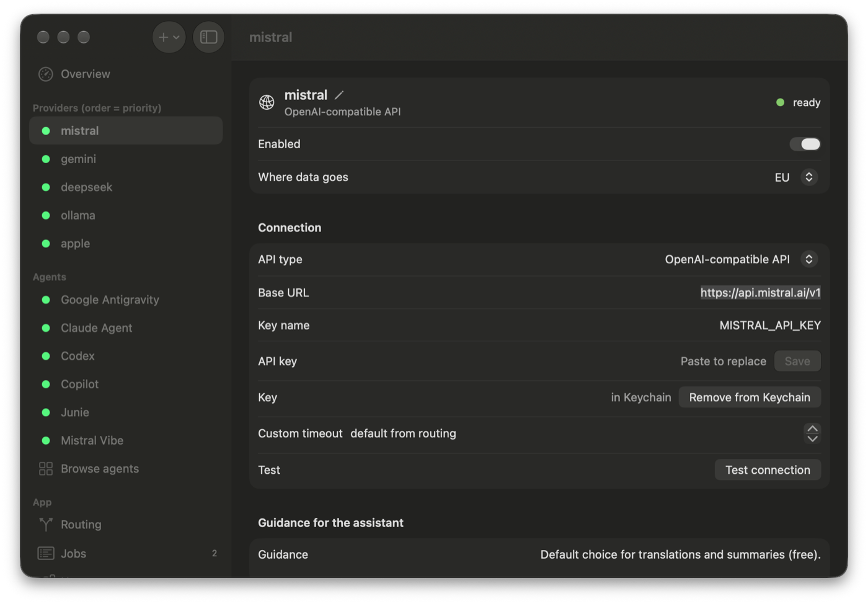Click green status dot next to gemini
Image resolution: width=868 pixels, height=604 pixels.
coord(46,159)
